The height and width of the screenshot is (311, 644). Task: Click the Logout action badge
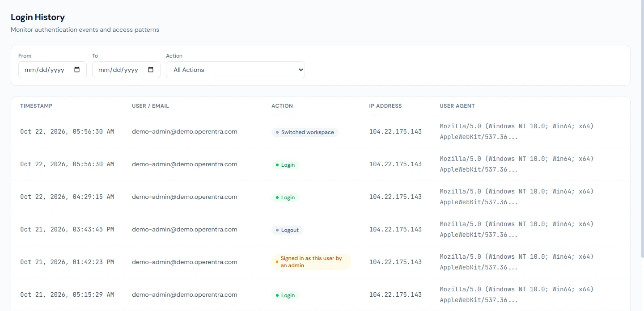(287, 230)
